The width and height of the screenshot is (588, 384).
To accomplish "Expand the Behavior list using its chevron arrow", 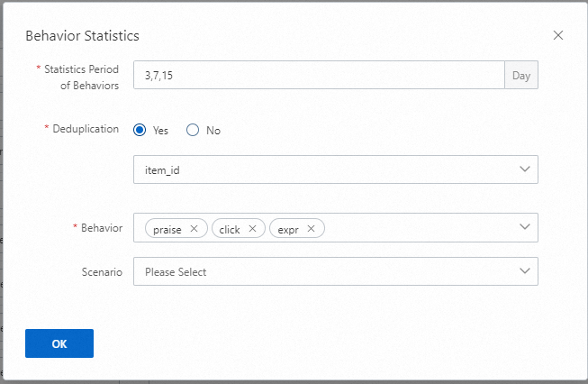I will [525, 228].
